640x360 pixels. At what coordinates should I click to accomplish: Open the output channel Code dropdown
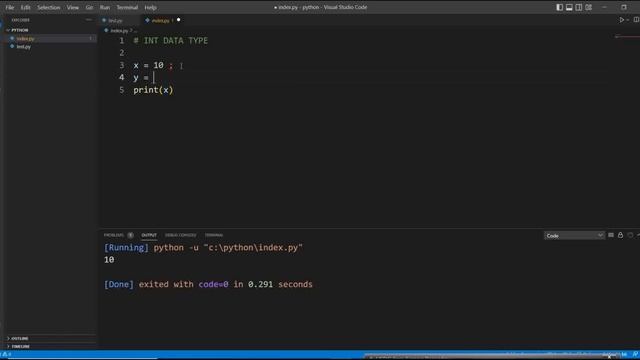574,236
